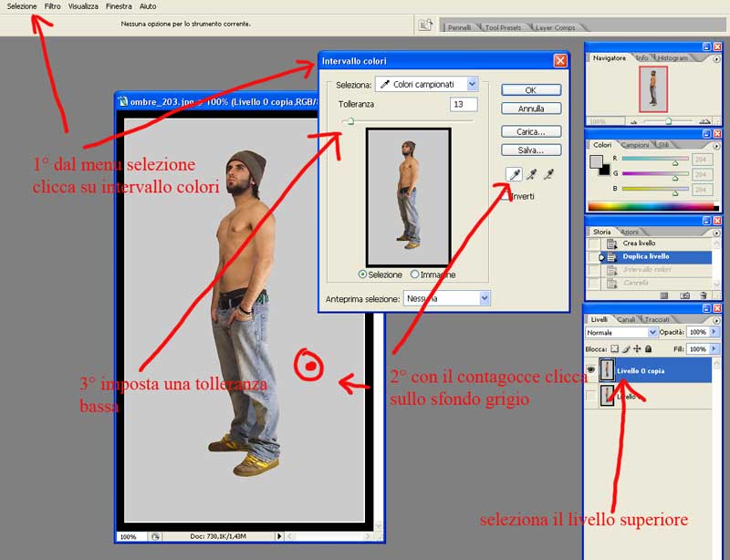Viewport: 730px width, 560px height.
Task: Open the Selezione Colori campionati dropdown
Action: click(x=426, y=84)
